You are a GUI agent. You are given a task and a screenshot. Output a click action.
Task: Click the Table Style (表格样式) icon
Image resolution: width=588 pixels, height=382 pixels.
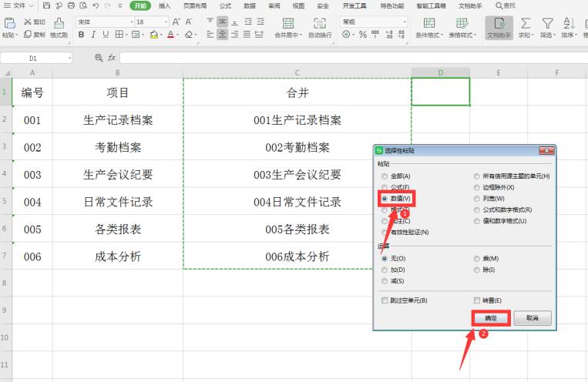[462, 23]
